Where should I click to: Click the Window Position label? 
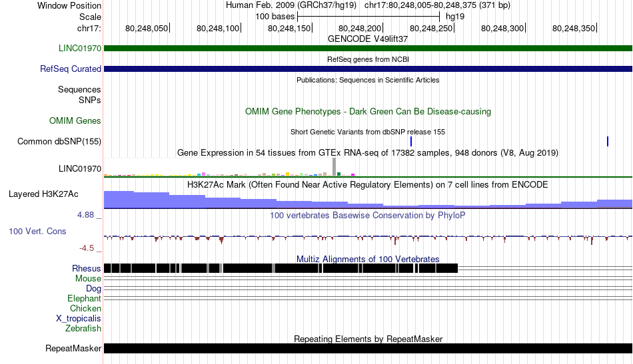[69, 5]
